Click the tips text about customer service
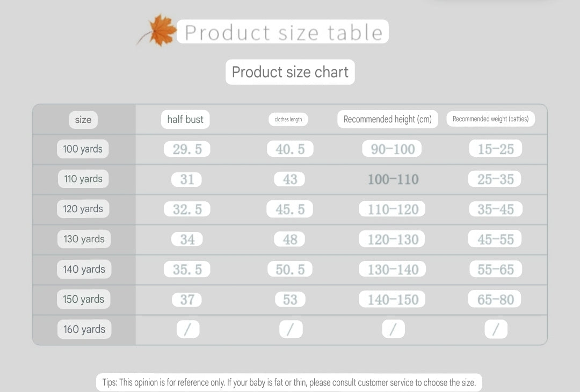 tap(289, 383)
